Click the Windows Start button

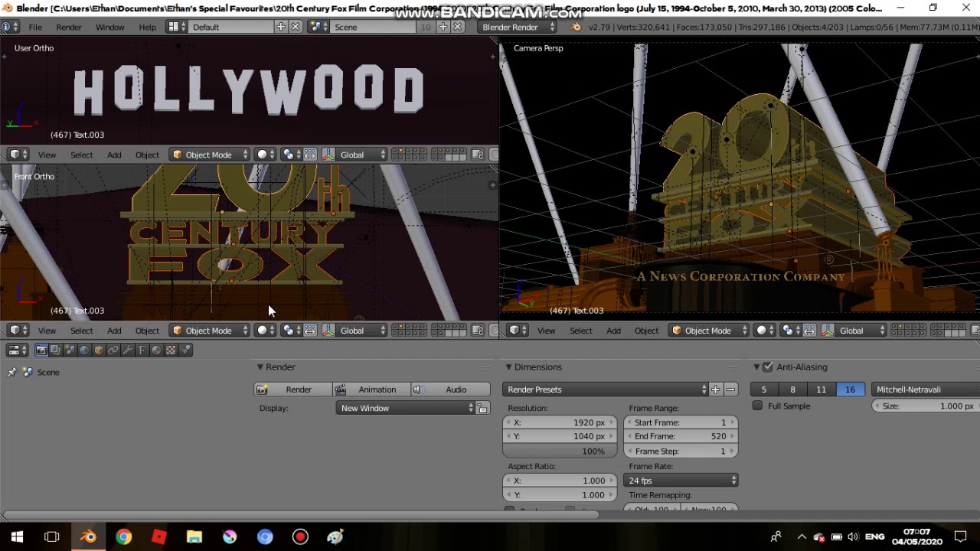(x=17, y=537)
